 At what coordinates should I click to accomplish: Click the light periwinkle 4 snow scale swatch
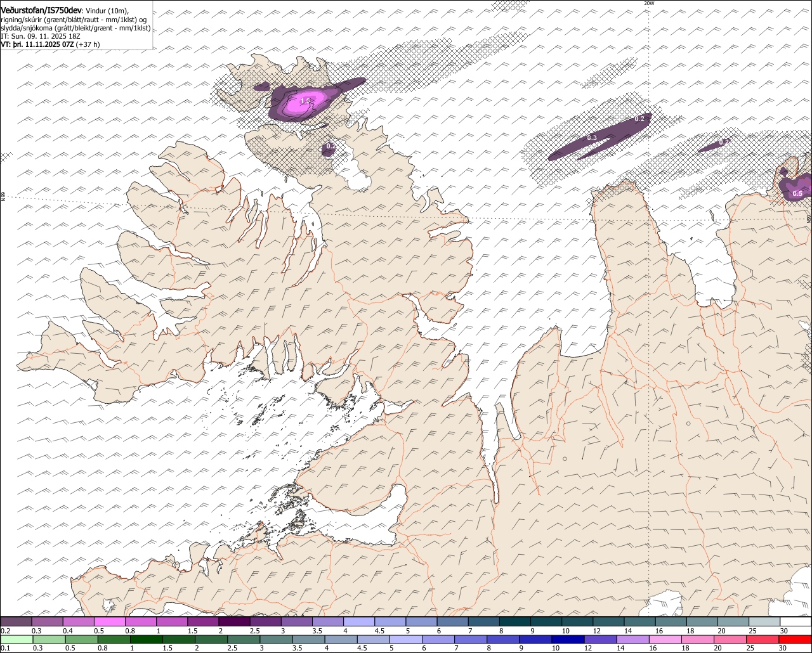pos(359,621)
